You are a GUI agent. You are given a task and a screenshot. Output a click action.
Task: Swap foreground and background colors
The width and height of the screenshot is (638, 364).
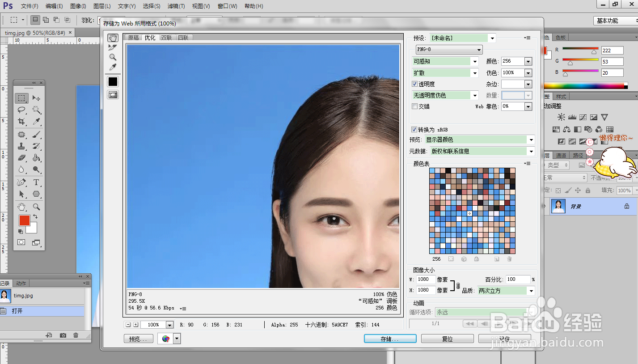[35, 216]
